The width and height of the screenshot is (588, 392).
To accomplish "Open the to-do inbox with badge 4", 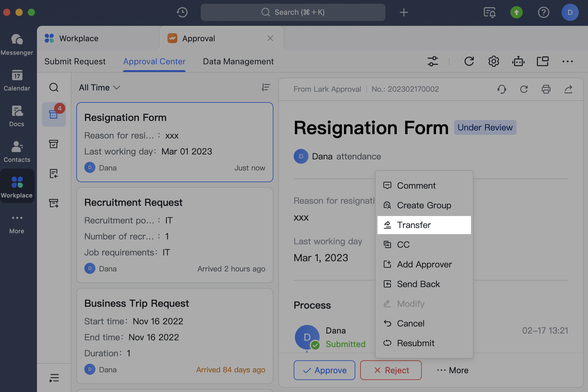I will [x=54, y=114].
